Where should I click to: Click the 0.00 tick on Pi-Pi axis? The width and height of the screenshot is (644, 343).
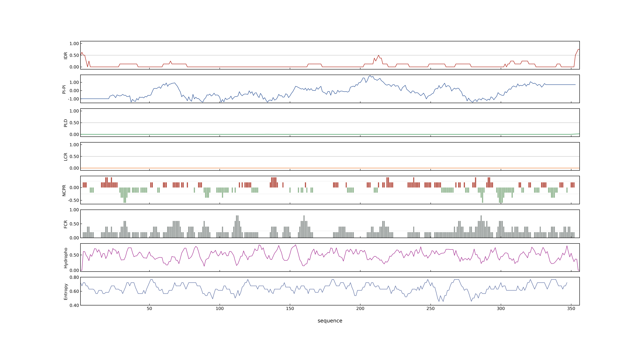(x=74, y=91)
